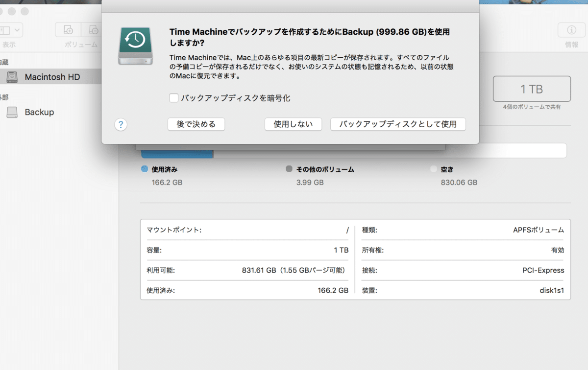This screenshot has width=588, height=370.
Task: Click the blue 使用済み legend dot
Action: [145, 169]
